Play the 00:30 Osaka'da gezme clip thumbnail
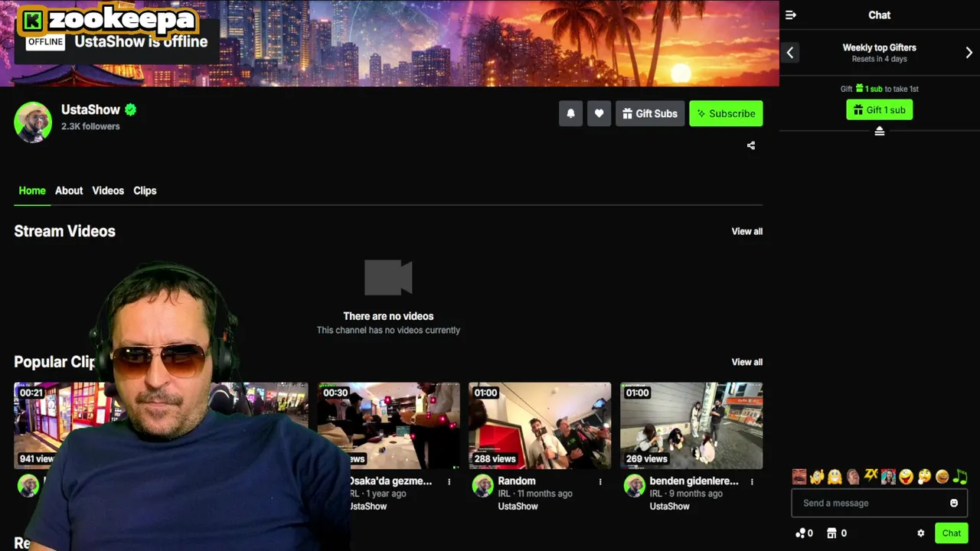 point(389,425)
